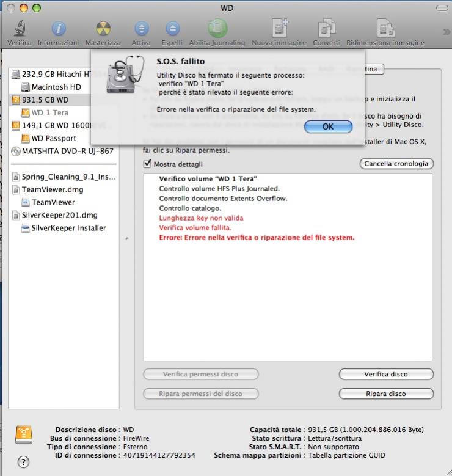Click the partially hidden Ripristina tab

pos(374,69)
